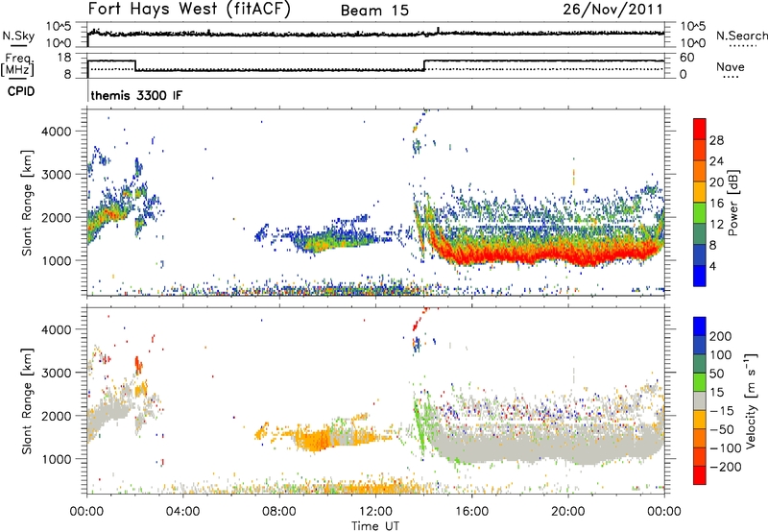The width and height of the screenshot is (768, 532).
Task: Select the orange Power segment between 20 and 24
Action: tap(700, 171)
